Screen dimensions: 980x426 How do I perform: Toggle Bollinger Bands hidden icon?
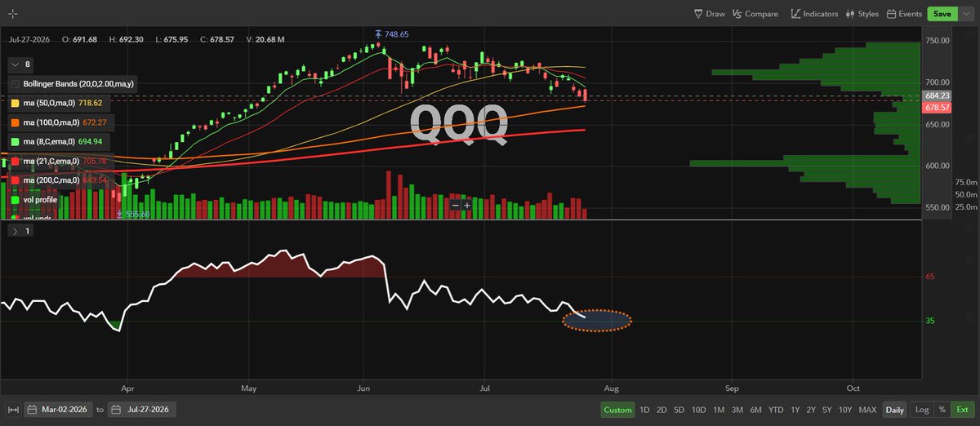click(x=16, y=85)
